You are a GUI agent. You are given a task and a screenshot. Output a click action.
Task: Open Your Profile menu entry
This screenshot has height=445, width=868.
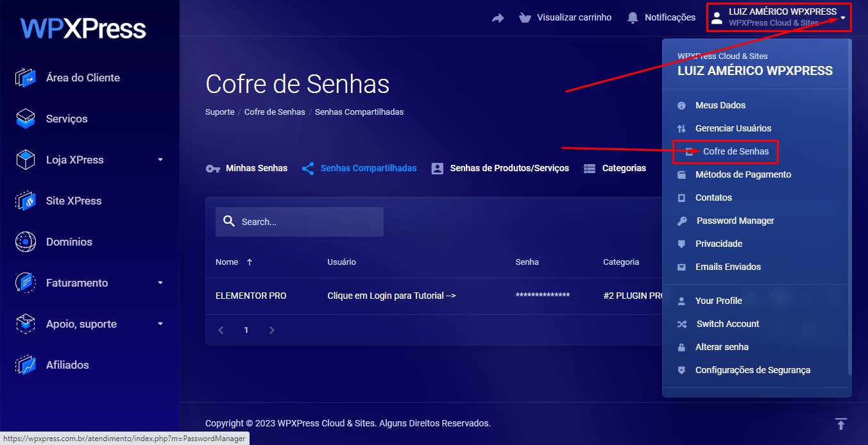[x=719, y=301]
